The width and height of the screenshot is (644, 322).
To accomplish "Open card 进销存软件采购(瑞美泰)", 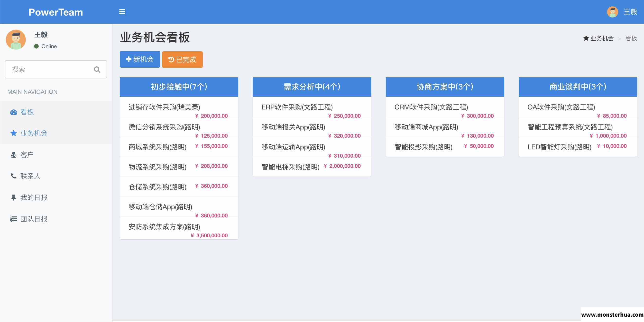I will [179, 107].
